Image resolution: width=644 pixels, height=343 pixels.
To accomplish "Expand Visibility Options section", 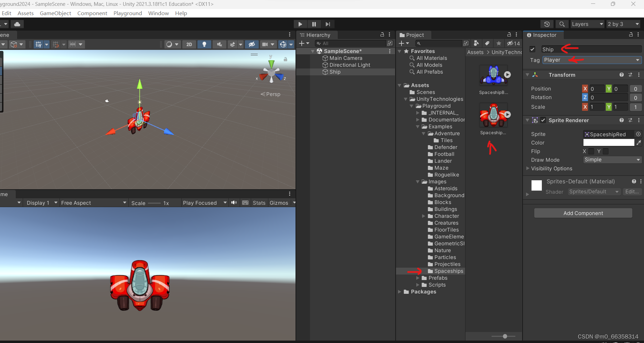I will [528, 169].
